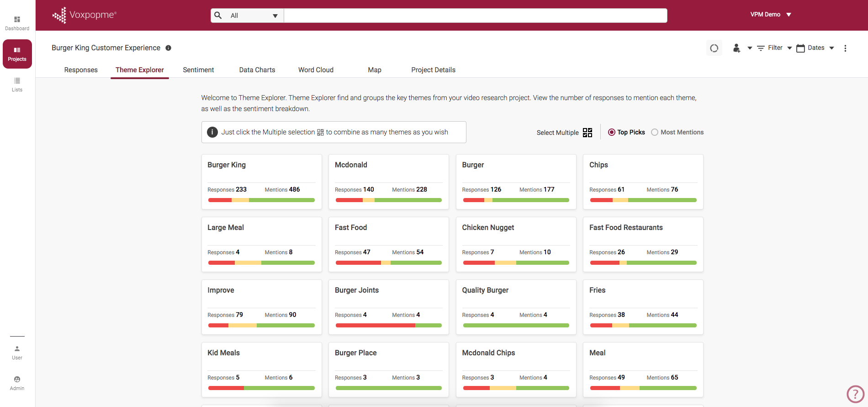This screenshot has width=868, height=407.
Task: Select the Top Picks radio button
Action: click(611, 132)
